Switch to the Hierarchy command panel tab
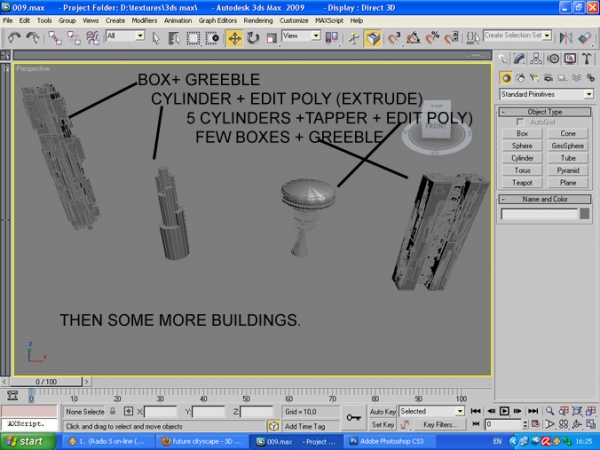The width and height of the screenshot is (600, 450). (536, 59)
